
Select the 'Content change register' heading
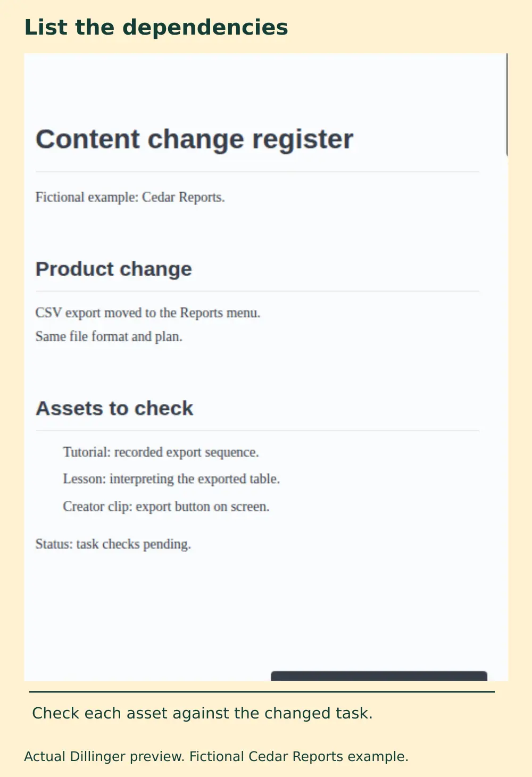click(x=194, y=139)
